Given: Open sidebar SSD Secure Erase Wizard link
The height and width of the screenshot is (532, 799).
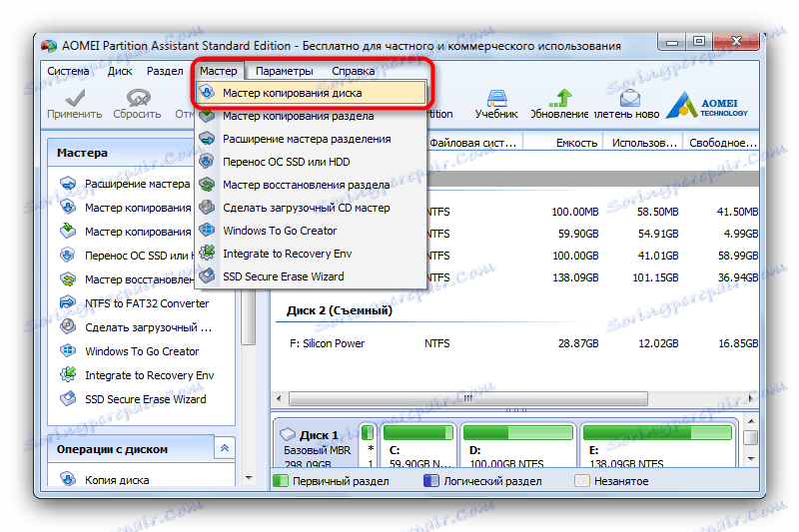Looking at the screenshot, I should (x=146, y=399).
